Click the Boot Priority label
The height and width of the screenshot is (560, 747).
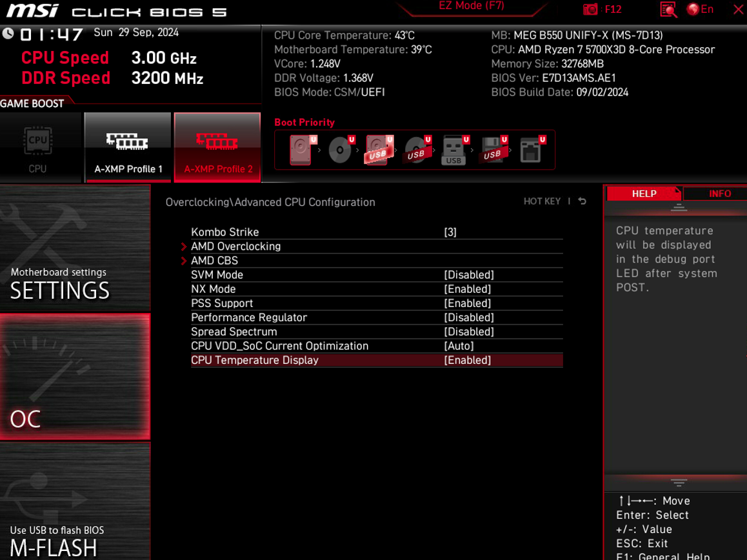coord(304,123)
